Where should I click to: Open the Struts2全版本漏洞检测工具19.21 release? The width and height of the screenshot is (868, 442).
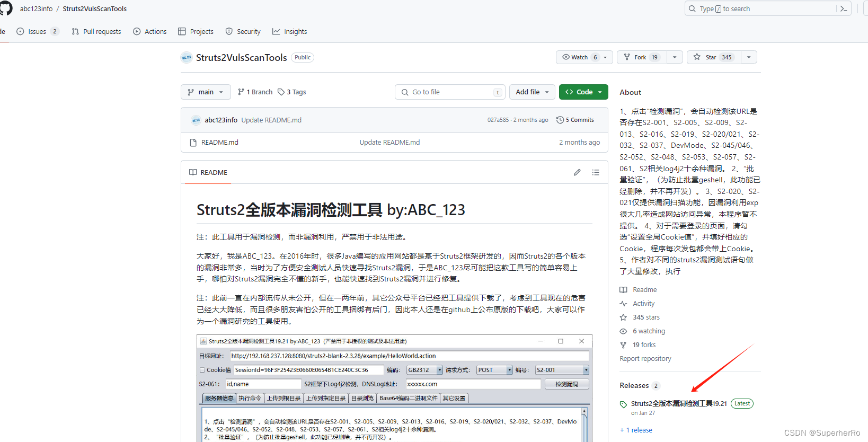[679, 404]
